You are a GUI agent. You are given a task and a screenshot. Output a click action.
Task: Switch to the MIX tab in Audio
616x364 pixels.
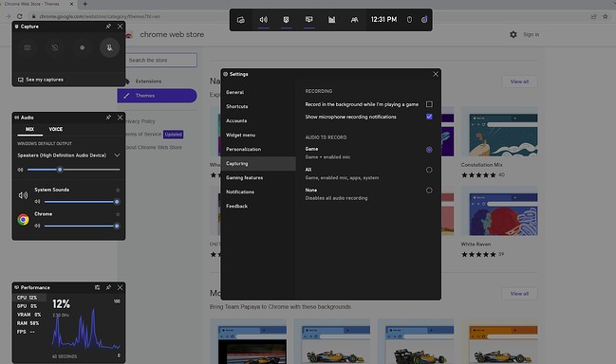coord(29,129)
